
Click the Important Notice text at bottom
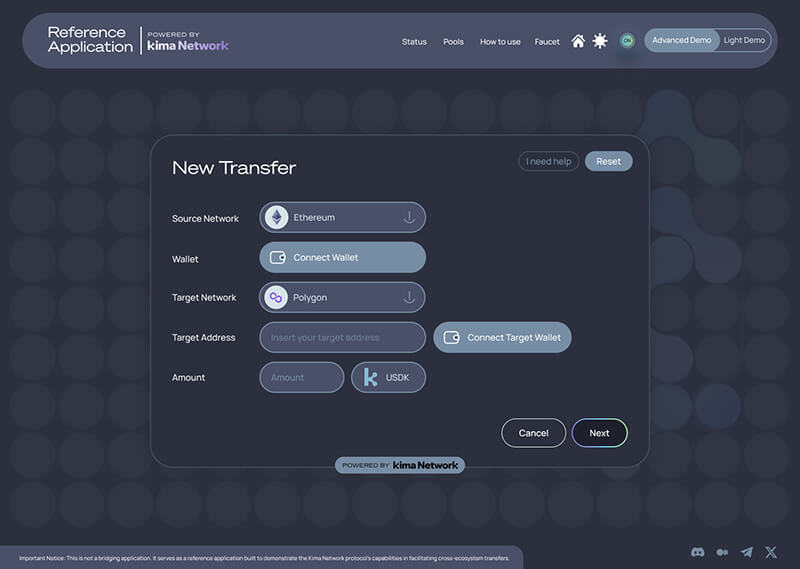(x=264, y=558)
